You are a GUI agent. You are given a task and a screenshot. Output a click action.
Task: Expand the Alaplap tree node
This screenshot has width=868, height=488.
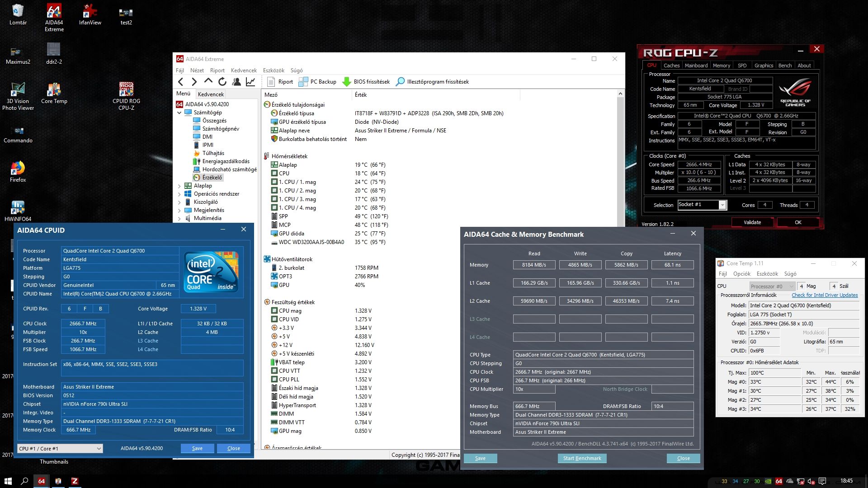(179, 186)
